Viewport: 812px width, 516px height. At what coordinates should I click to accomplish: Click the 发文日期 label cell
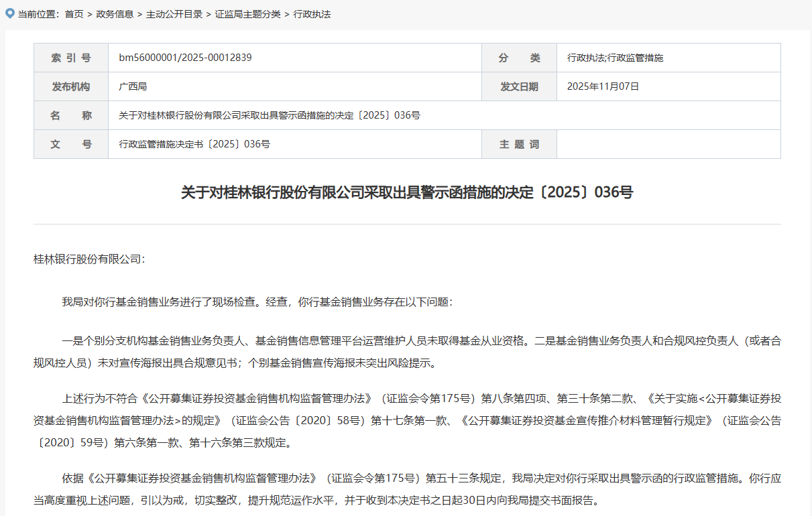tap(519, 86)
